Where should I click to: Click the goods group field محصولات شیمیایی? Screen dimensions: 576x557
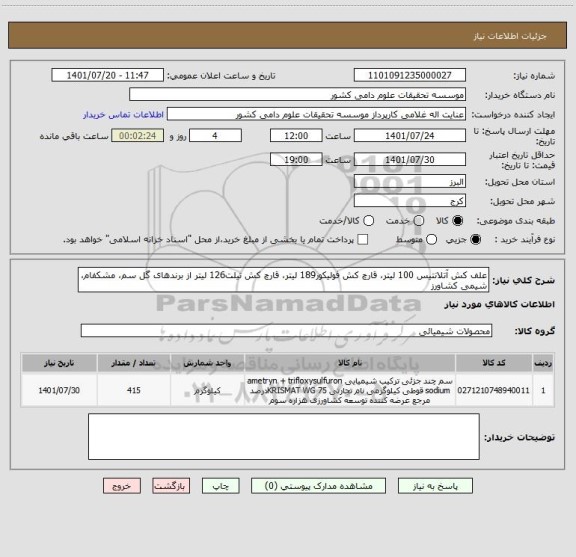tap(286, 331)
